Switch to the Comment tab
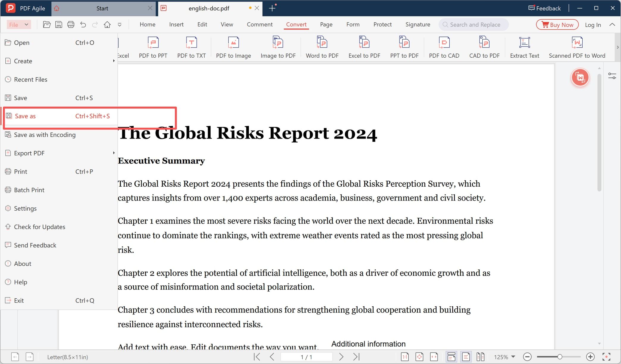The image size is (621, 364). click(x=260, y=24)
